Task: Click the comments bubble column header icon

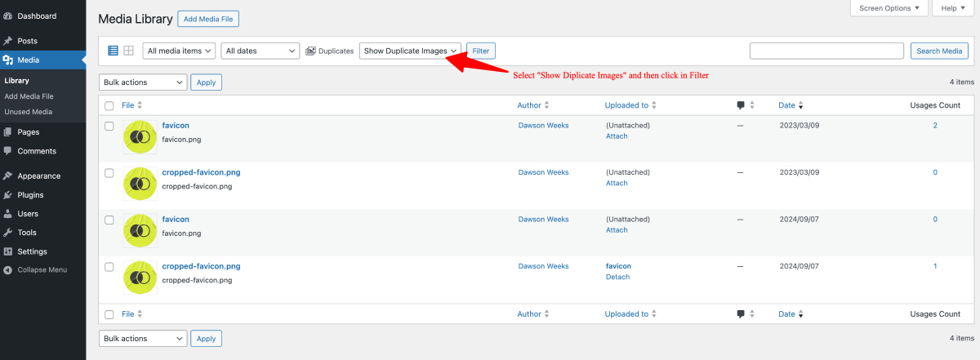Action: (x=741, y=105)
